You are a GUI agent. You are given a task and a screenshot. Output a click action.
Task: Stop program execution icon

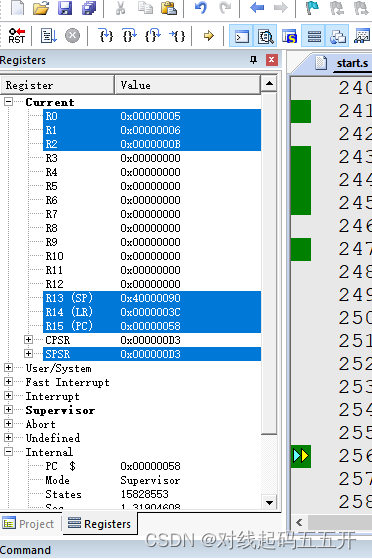click(72, 36)
